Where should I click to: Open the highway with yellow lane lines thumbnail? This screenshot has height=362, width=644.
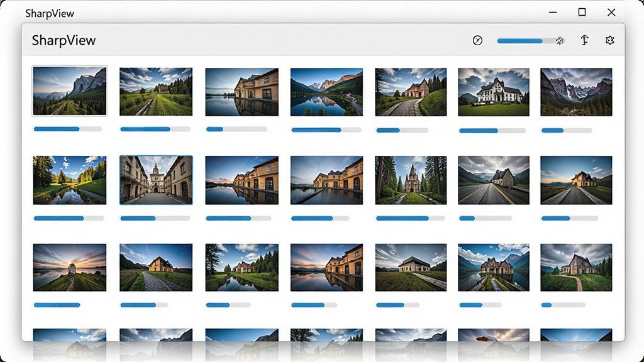coord(494,180)
